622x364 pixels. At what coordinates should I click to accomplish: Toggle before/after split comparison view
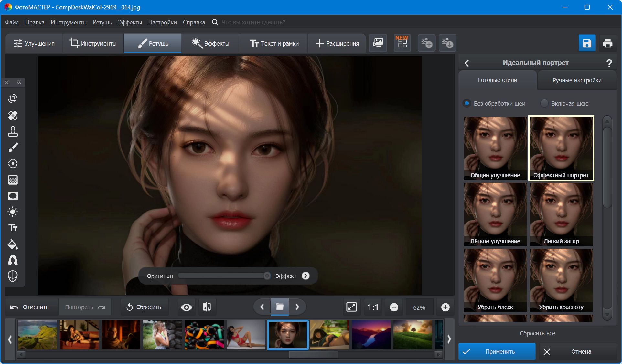207,307
